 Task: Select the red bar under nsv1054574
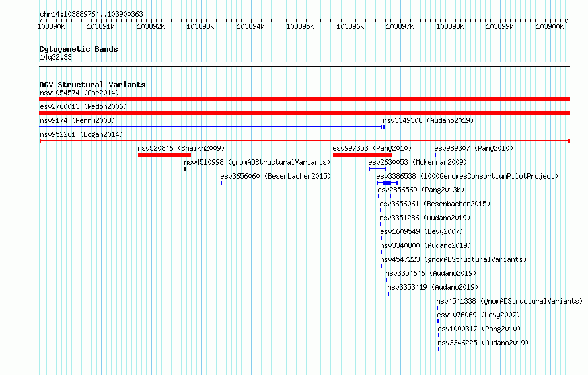pos(304,99)
